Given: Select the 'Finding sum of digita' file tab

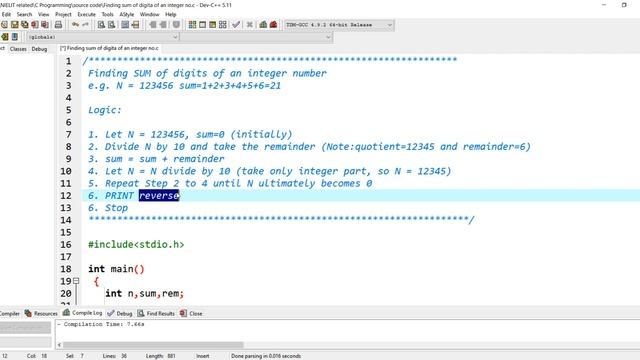Looking at the screenshot, I should (x=109, y=48).
